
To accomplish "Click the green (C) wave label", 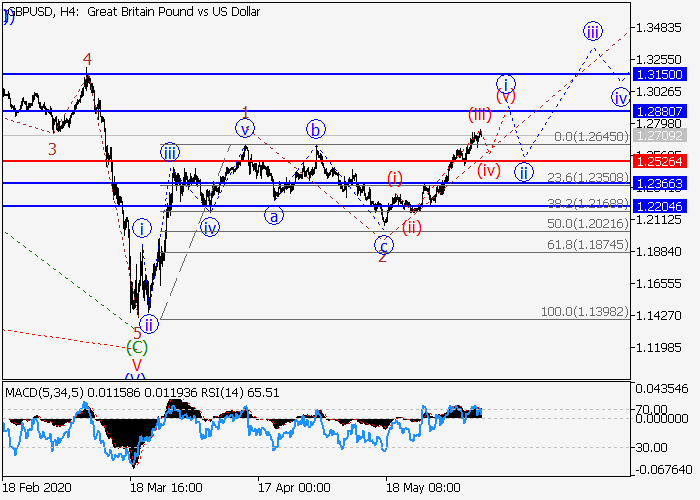I will 137,348.
